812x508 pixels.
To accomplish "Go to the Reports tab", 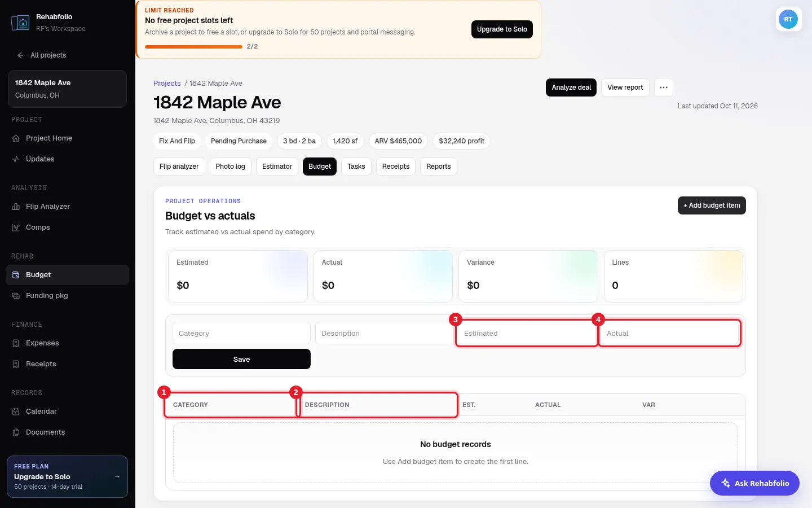I will [439, 167].
